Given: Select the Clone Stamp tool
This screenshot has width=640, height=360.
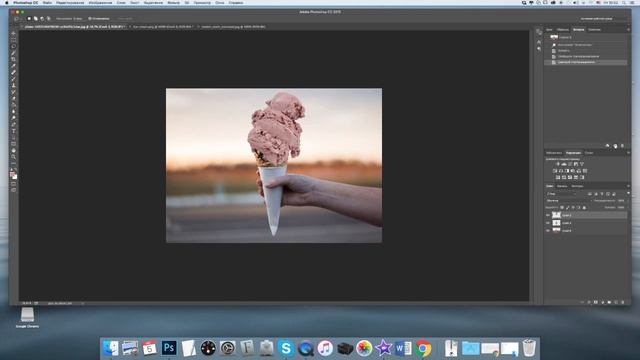Looking at the screenshot, I should [x=13, y=85].
